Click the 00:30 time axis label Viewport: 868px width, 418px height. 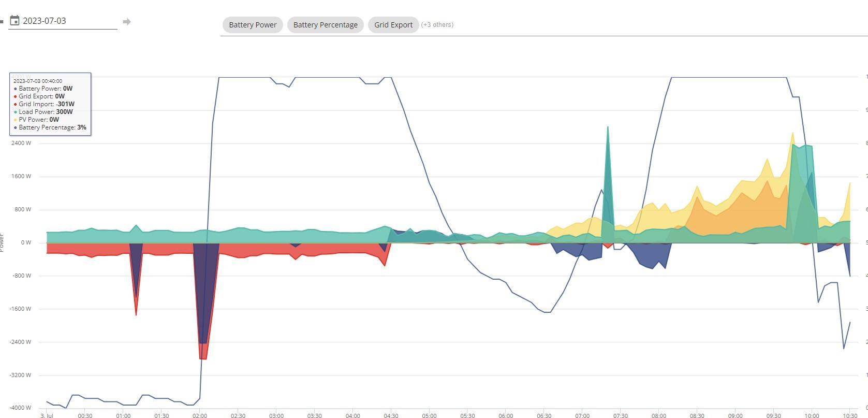pyautogui.click(x=85, y=415)
